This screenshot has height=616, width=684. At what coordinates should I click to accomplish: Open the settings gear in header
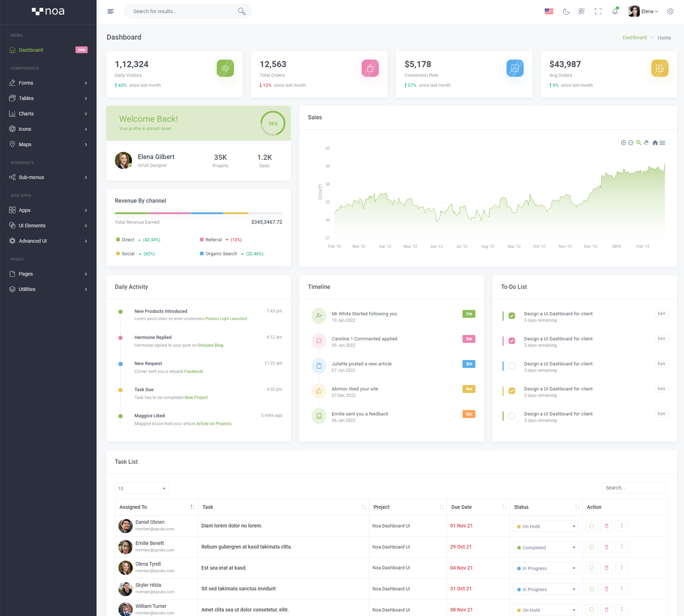coord(670,11)
